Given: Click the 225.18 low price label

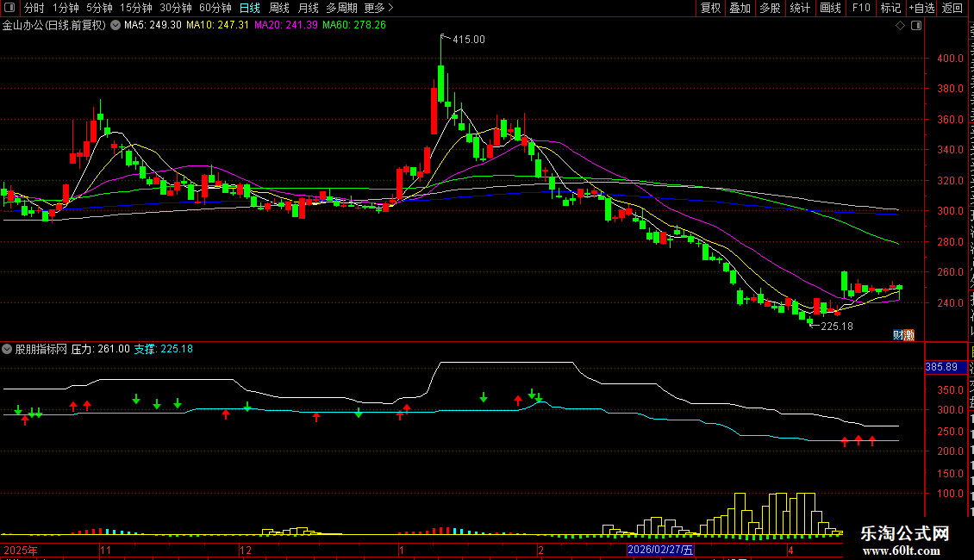Looking at the screenshot, I should tap(837, 326).
